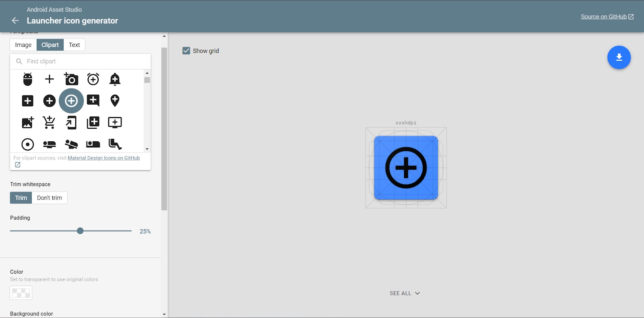Pick the add photo alternate clipart
The image size is (644, 318).
(28, 122)
